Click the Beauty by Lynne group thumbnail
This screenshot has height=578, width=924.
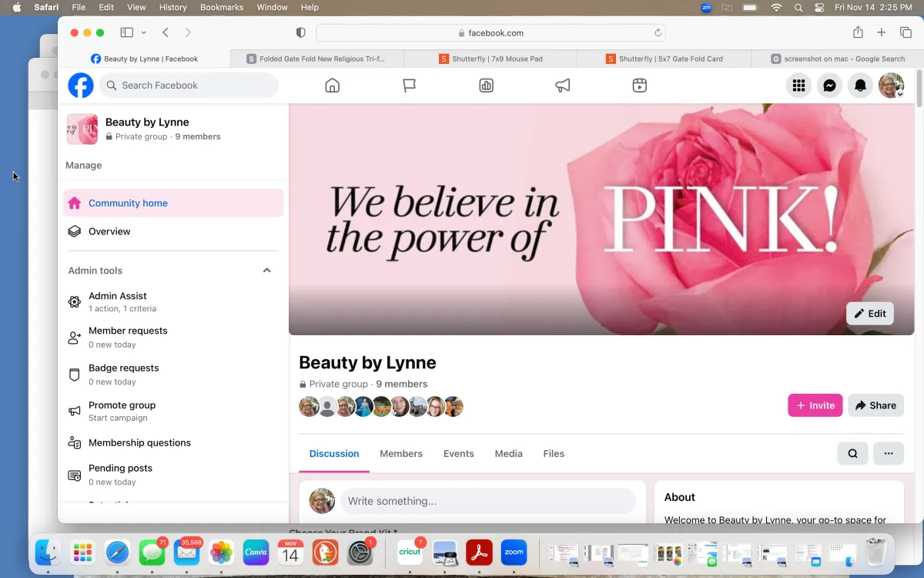tap(82, 129)
